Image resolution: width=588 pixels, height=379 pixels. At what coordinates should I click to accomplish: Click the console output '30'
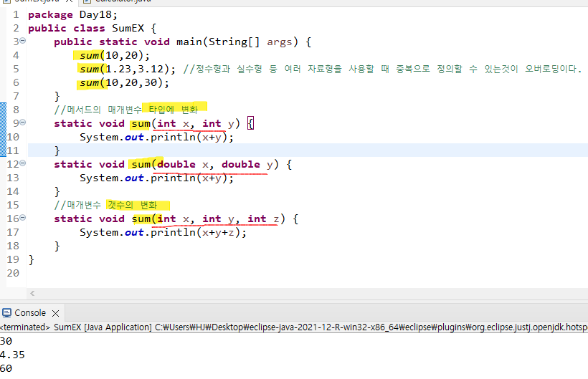6,341
